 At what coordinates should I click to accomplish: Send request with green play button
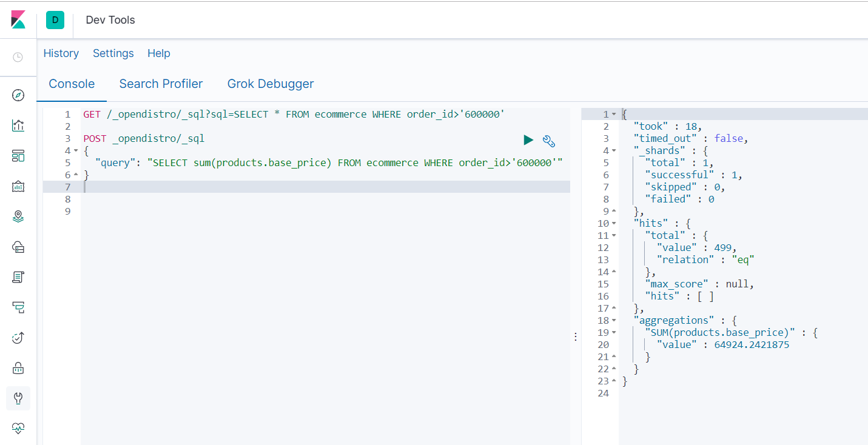point(528,140)
